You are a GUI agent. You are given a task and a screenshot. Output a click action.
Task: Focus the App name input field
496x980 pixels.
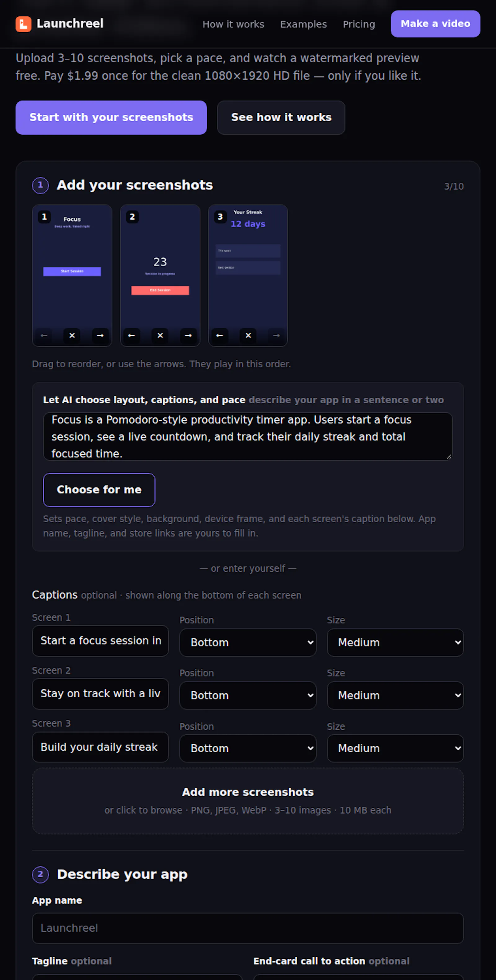pos(248,928)
